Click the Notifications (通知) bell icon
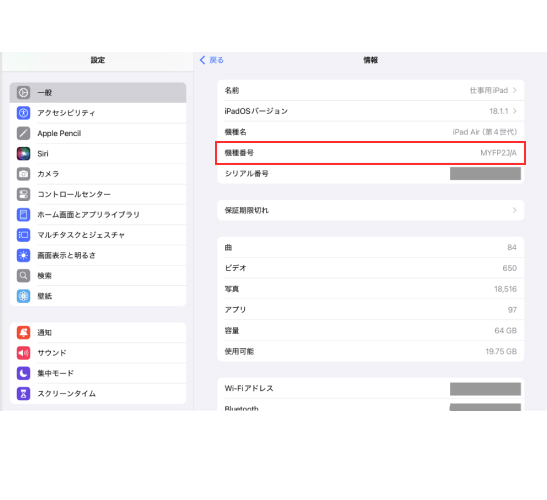This screenshot has width=547, height=500. pyautogui.click(x=23, y=333)
